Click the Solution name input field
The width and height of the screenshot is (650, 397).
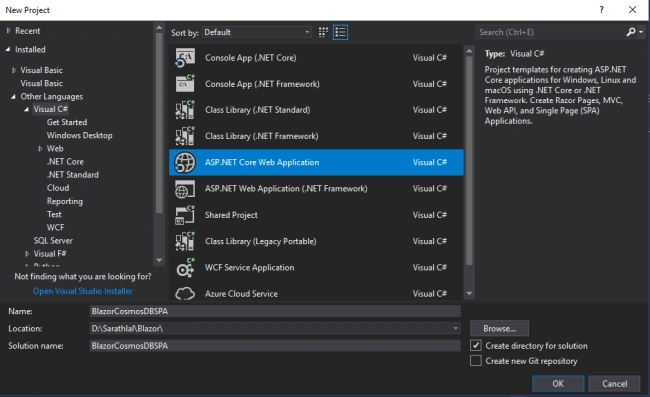(x=275, y=346)
